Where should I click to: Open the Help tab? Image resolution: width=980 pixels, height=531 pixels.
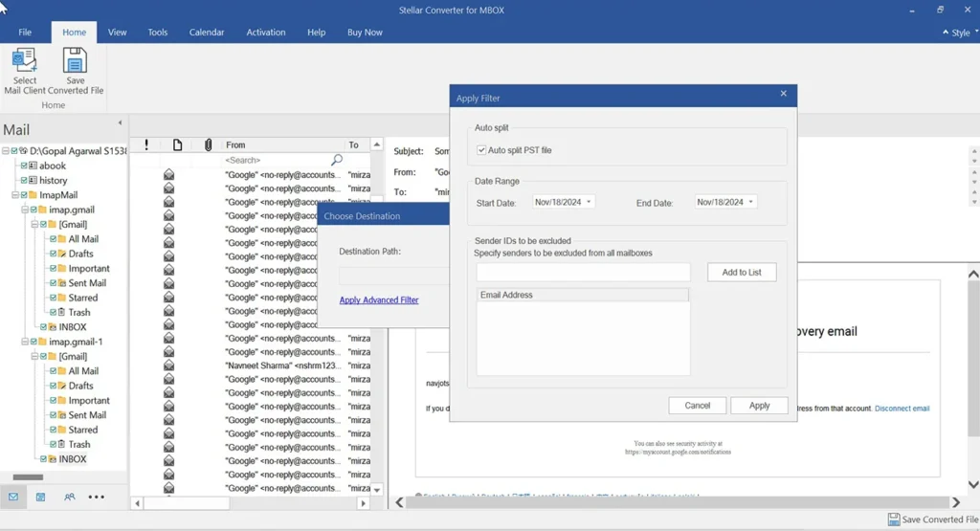(x=316, y=33)
